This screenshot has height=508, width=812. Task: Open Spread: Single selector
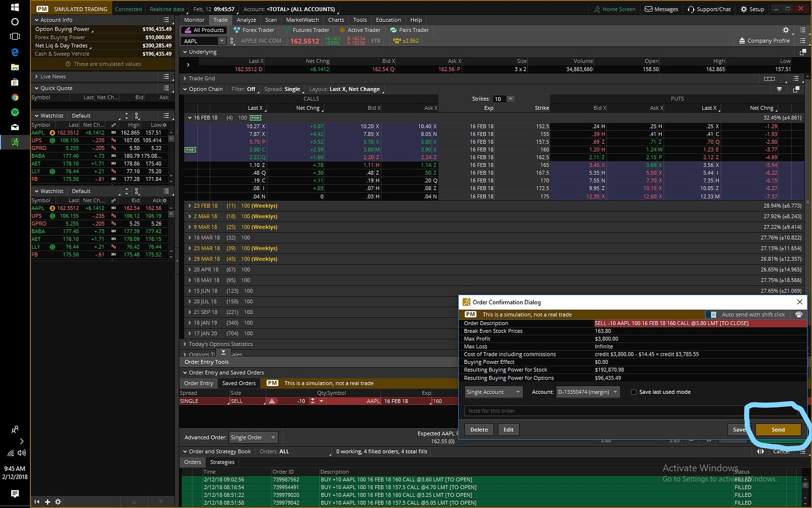click(283, 89)
